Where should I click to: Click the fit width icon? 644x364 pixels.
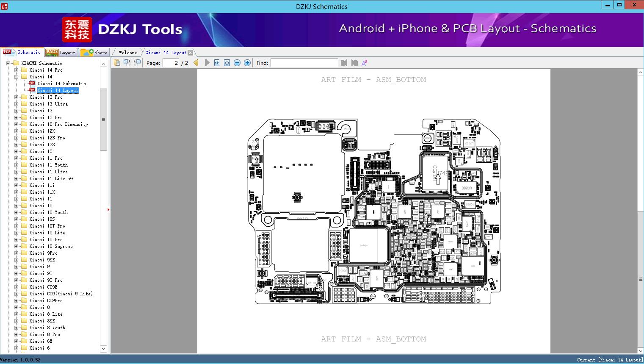[x=217, y=63]
